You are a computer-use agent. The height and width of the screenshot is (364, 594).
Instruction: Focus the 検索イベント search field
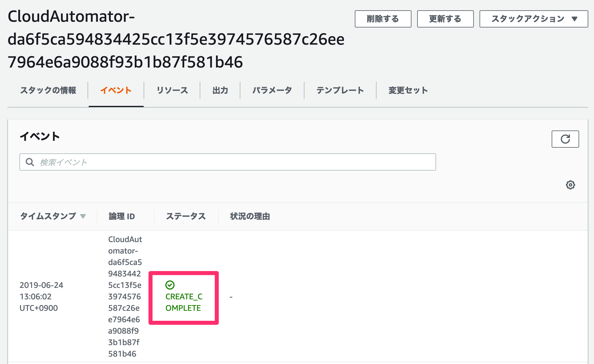227,162
